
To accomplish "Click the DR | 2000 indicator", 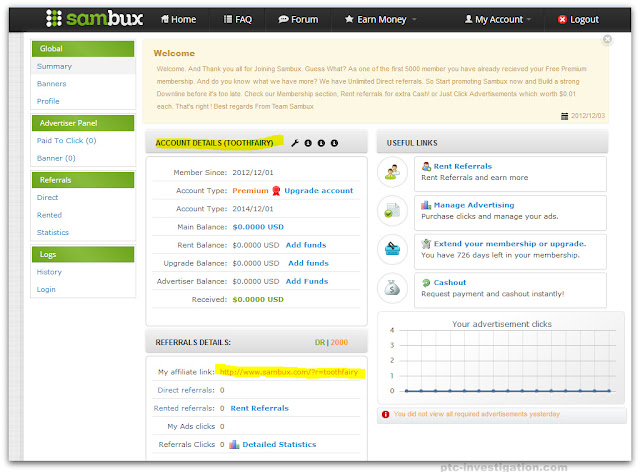I will tap(331, 342).
